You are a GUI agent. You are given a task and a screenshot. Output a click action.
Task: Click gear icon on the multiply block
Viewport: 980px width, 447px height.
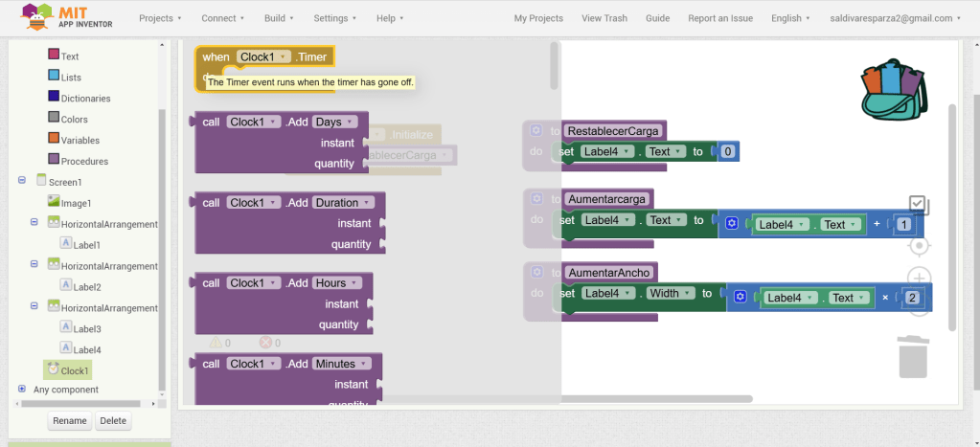point(740,298)
